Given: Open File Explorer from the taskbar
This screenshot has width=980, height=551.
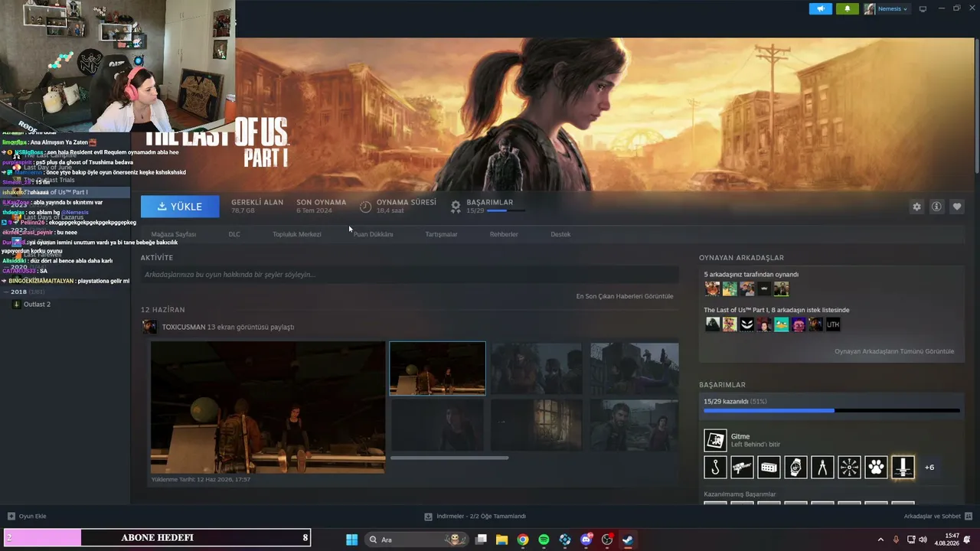Looking at the screenshot, I should tap(501, 540).
